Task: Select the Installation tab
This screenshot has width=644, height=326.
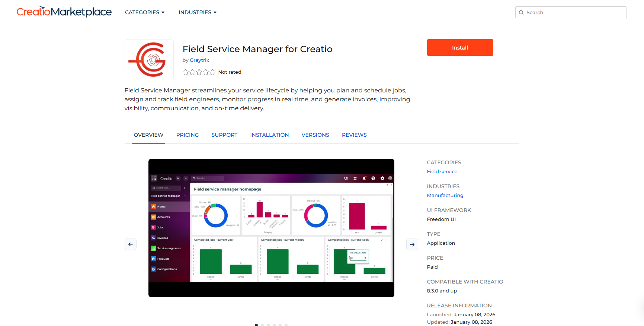Action: pyautogui.click(x=269, y=135)
